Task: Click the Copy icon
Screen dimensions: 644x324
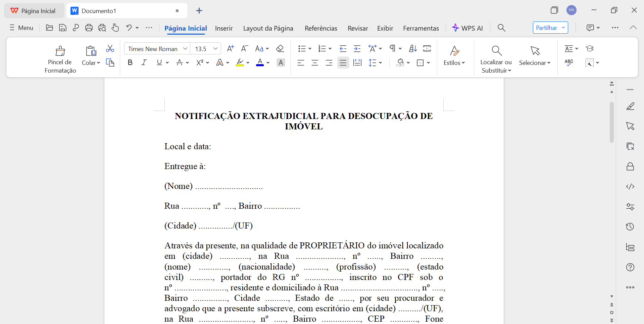Action: click(110, 63)
